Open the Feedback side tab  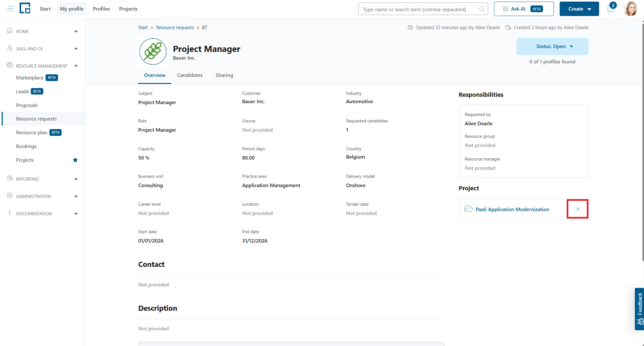point(640,309)
